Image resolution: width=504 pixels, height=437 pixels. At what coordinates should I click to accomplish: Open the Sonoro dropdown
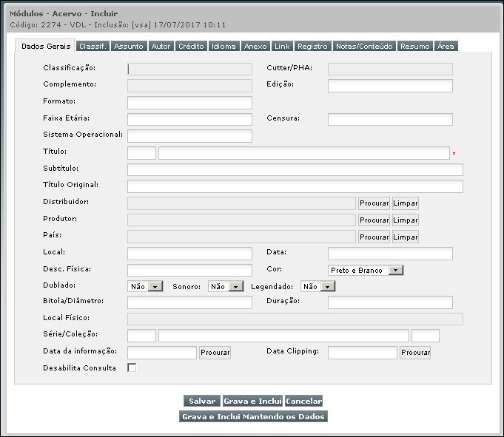226,286
